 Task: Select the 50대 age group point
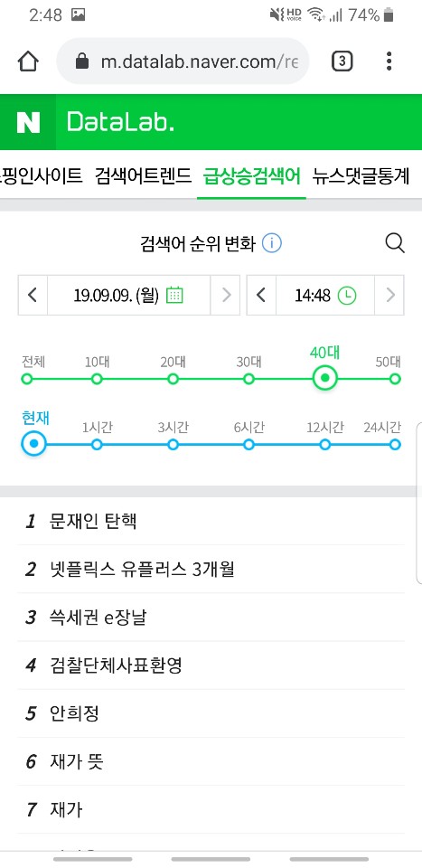coord(394,379)
